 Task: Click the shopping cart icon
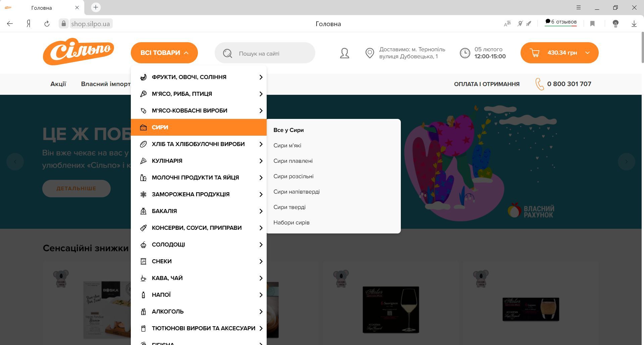click(x=535, y=53)
